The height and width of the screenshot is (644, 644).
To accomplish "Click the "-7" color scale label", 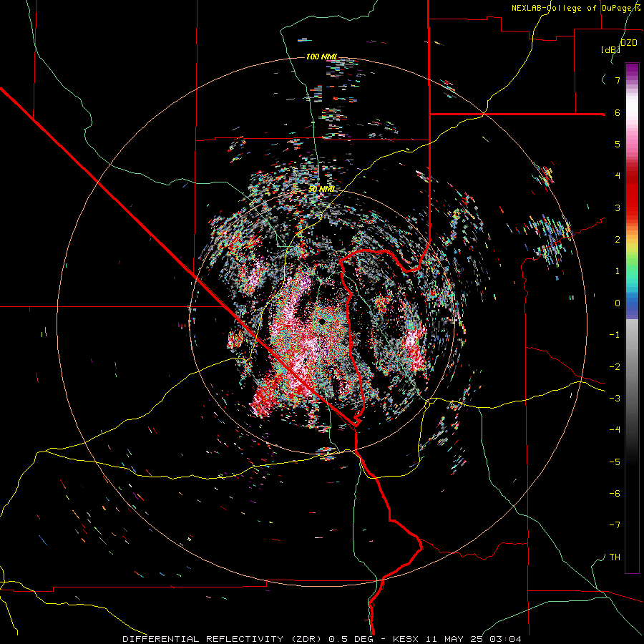I will click(615, 525).
